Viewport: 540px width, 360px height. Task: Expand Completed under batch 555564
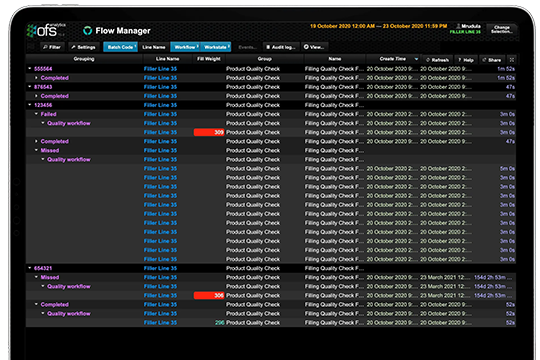tap(36, 78)
